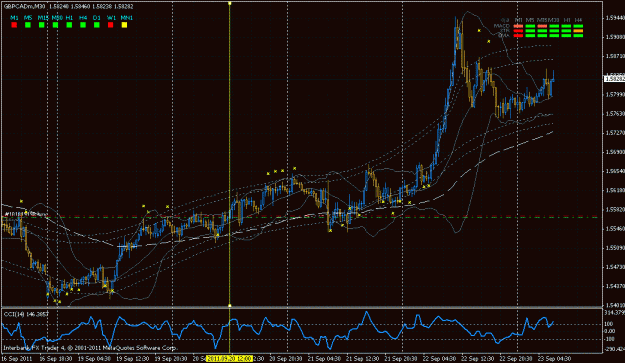Click the STR H4 orange signal bar
This screenshot has width=625, height=363.
click(578, 31)
